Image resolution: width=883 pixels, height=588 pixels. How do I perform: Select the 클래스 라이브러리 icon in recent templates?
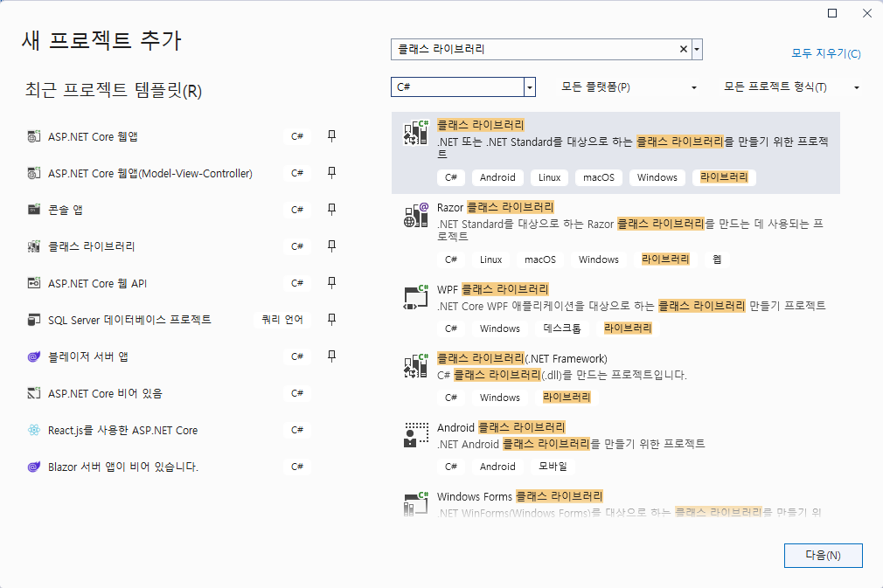pyautogui.click(x=32, y=246)
